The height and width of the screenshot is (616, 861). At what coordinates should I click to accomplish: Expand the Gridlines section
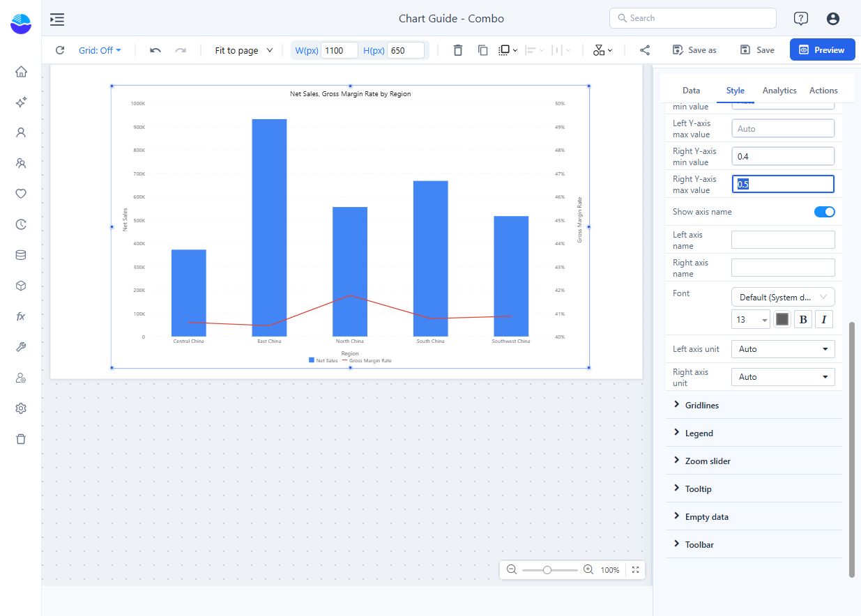pyautogui.click(x=754, y=405)
